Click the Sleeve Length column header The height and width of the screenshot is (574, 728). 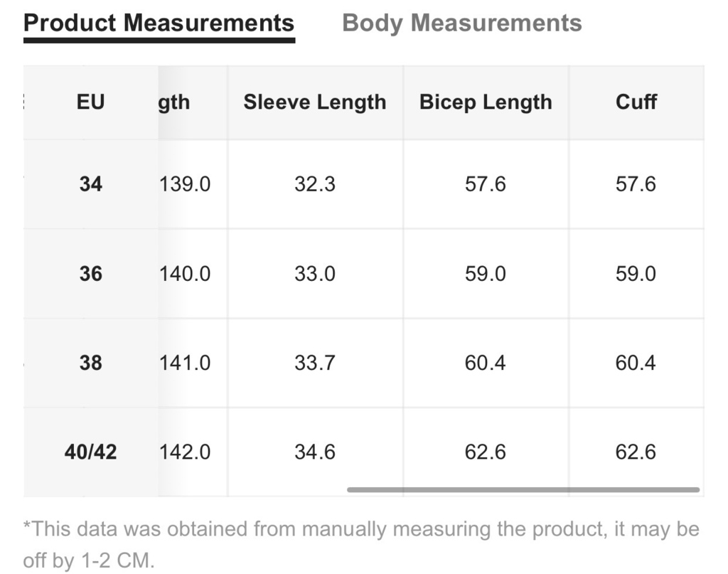[x=315, y=102]
